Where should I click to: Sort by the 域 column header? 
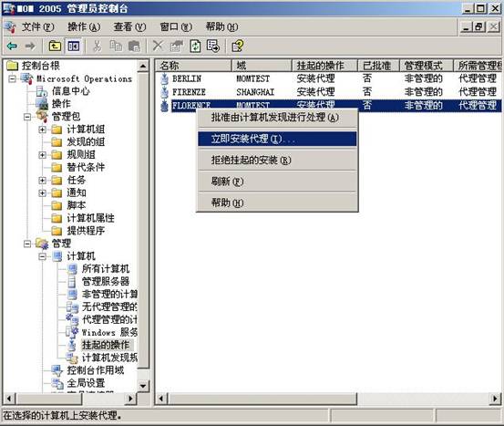[262, 66]
